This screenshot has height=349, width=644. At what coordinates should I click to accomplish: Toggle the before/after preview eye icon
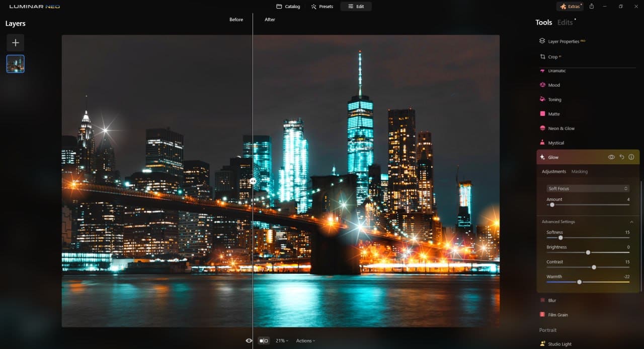coord(249,340)
